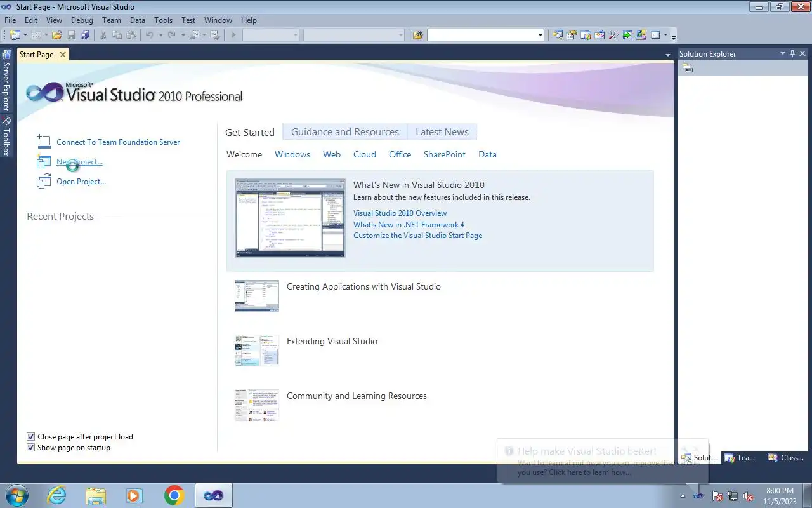Click the toolbar icon inside Solution Explorer panel

point(688,68)
